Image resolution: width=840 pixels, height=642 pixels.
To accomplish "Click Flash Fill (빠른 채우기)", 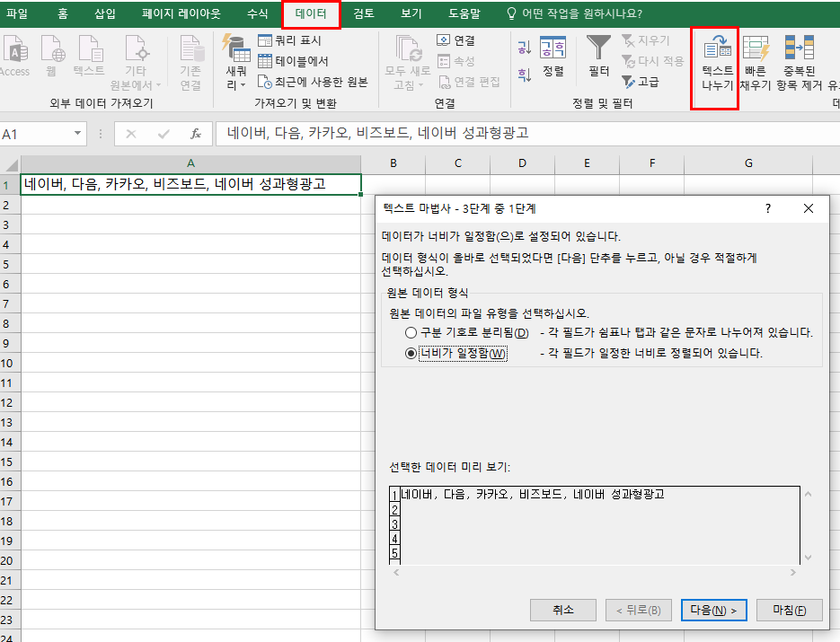I will coord(756,63).
